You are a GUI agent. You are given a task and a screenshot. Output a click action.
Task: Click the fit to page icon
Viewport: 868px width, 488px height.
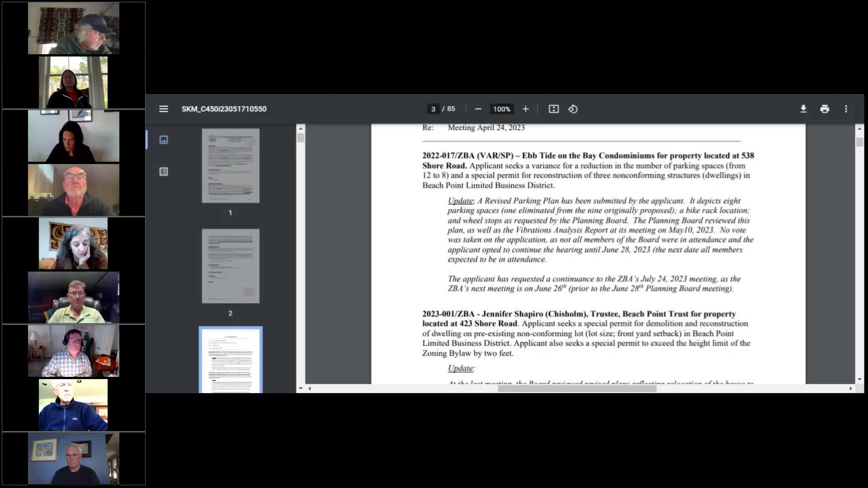553,109
